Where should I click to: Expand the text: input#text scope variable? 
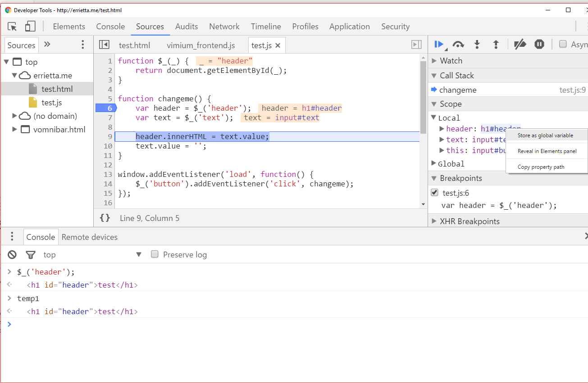click(x=442, y=140)
